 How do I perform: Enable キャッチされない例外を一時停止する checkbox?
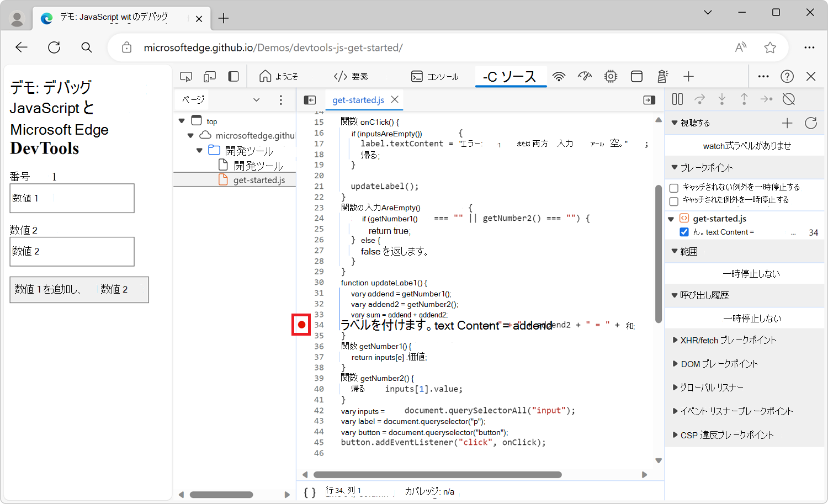673,188
